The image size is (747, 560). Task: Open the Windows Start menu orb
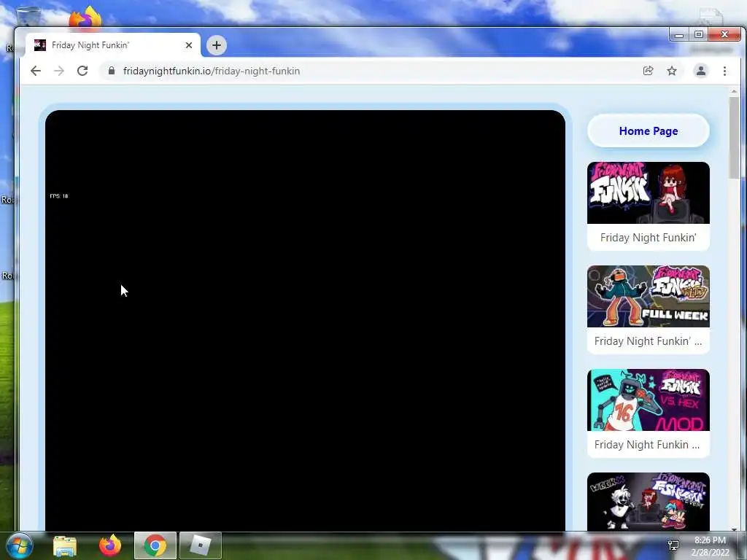[18, 545]
